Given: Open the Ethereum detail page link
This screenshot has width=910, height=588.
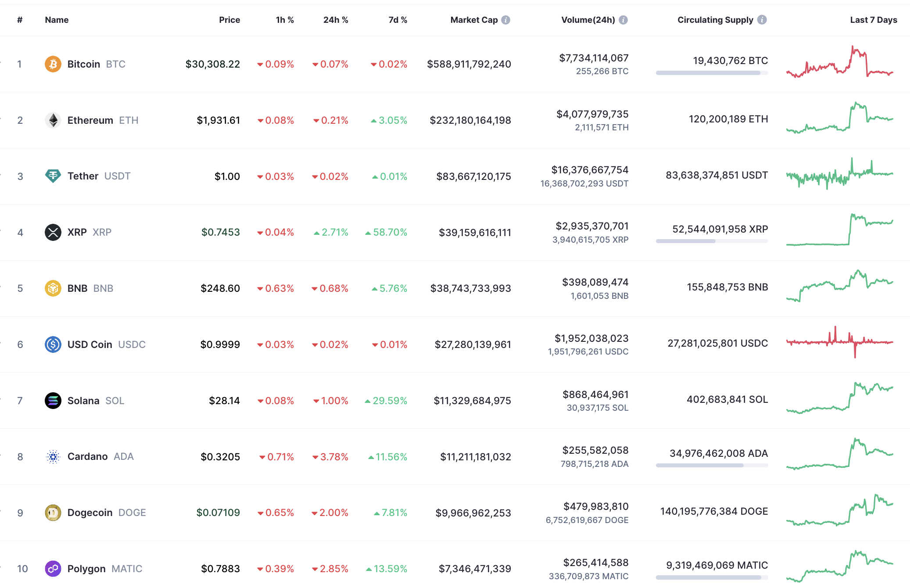Looking at the screenshot, I should (90, 120).
